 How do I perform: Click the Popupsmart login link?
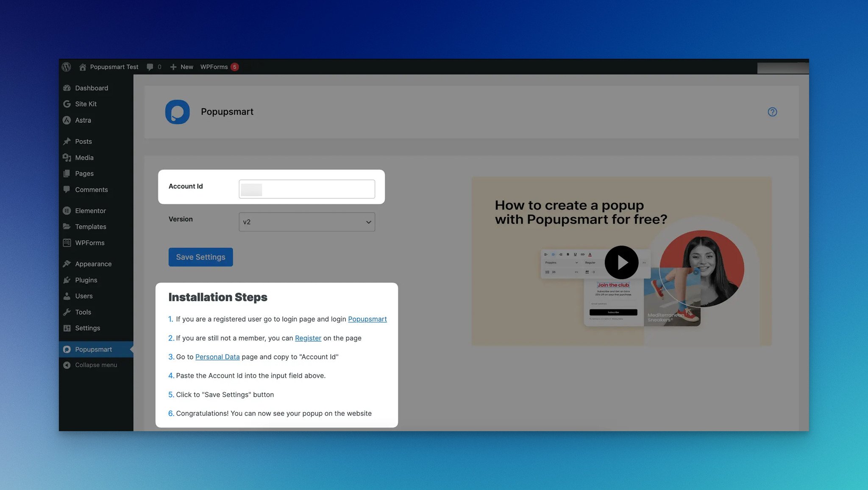(367, 319)
